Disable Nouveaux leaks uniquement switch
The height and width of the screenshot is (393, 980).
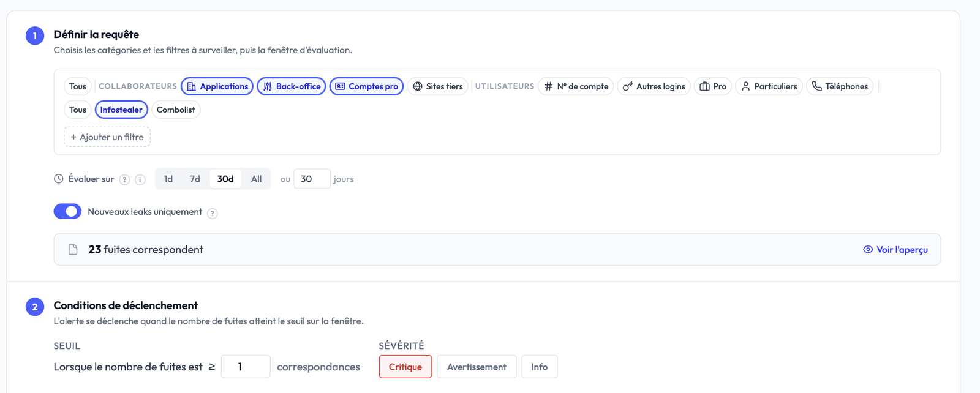[x=67, y=211]
